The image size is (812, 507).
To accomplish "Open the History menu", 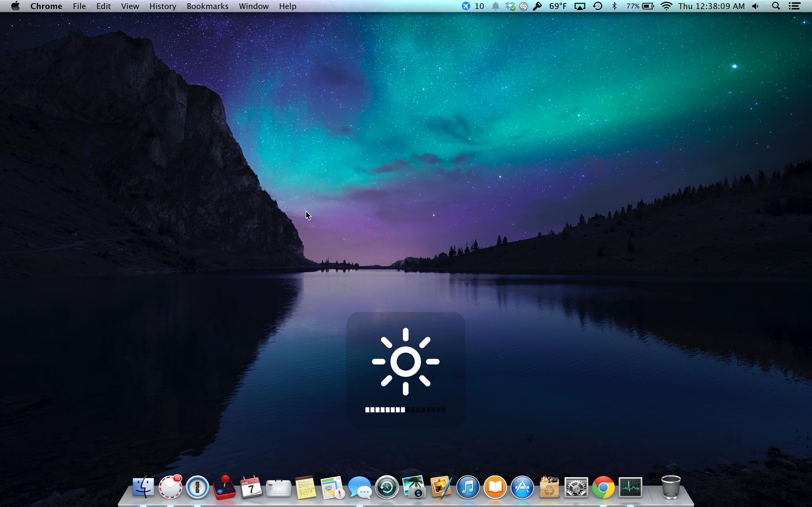I will [163, 6].
